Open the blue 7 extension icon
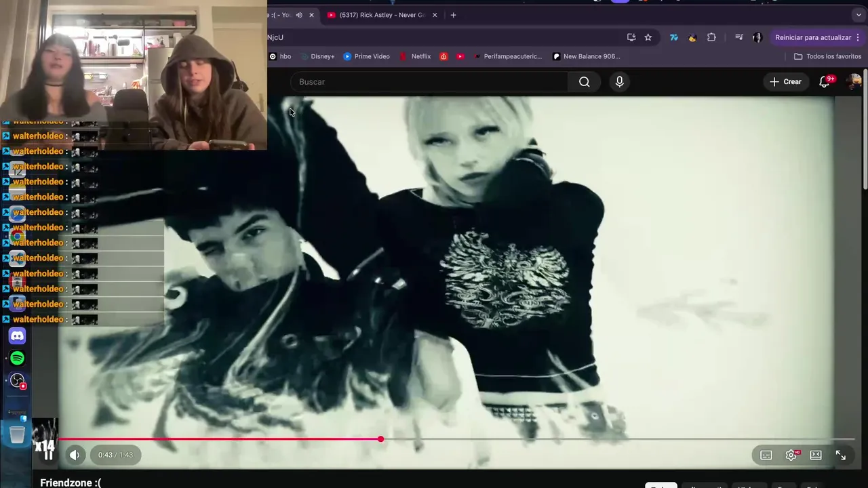 [673, 37]
